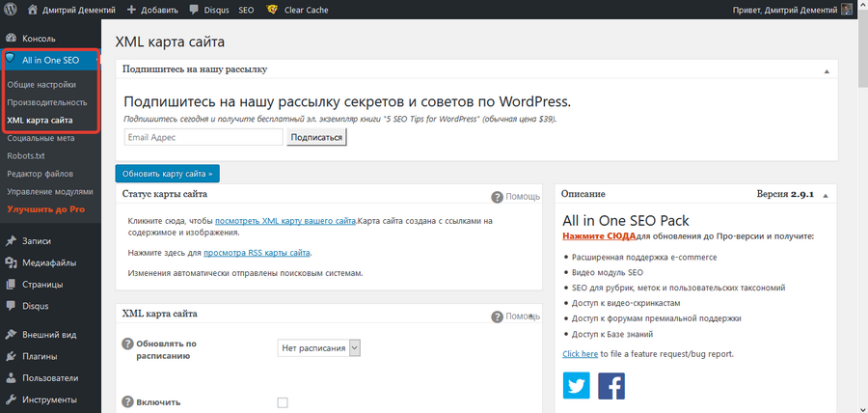This screenshot has width=868, height=413.
Task: Click the Email Адрес input field
Action: 203,137
